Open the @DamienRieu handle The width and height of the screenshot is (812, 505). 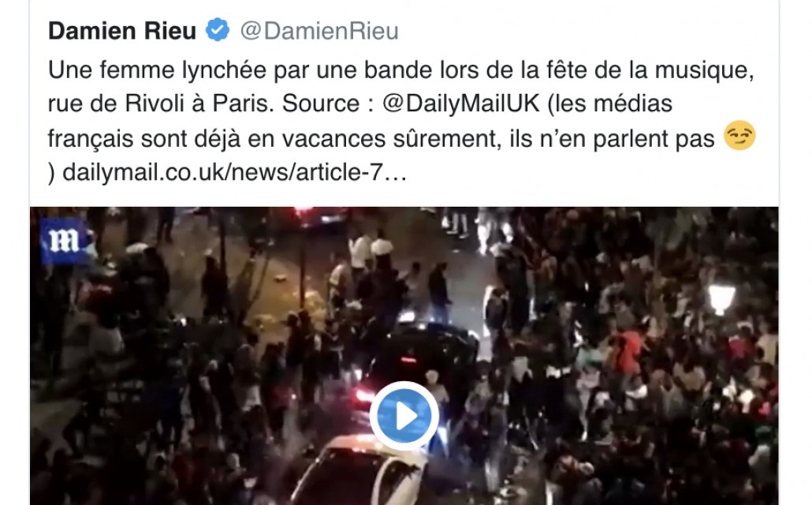(x=319, y=31)
